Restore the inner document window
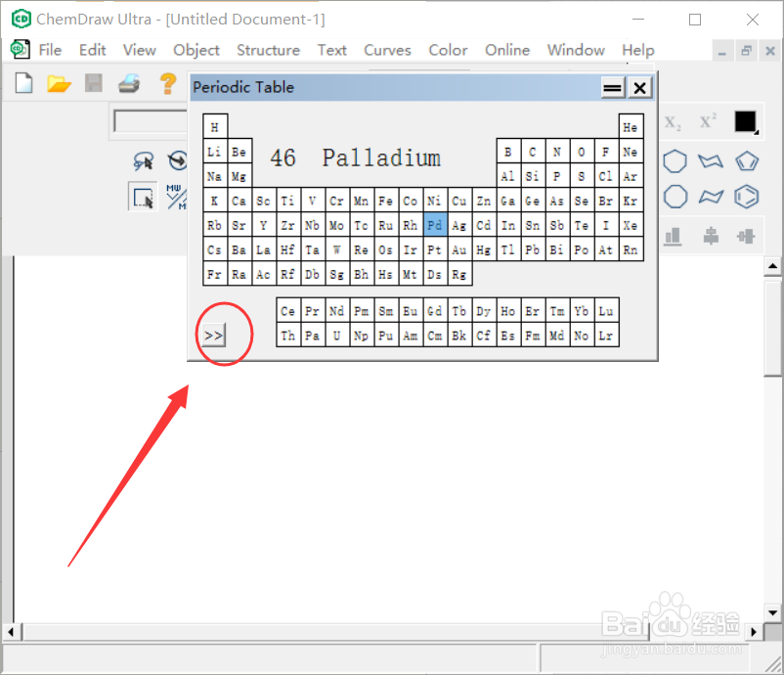The height and width of the screenshot is (675, 784). pyautogui.click(x=747, y=51)
